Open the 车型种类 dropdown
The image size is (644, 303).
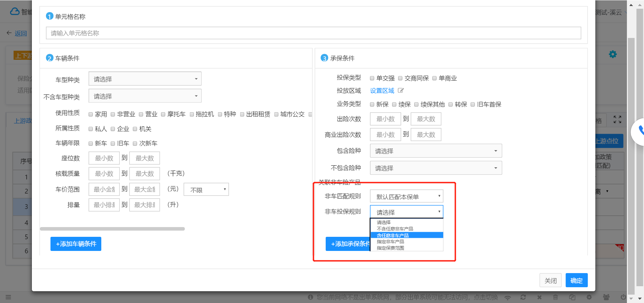(145, 79)
